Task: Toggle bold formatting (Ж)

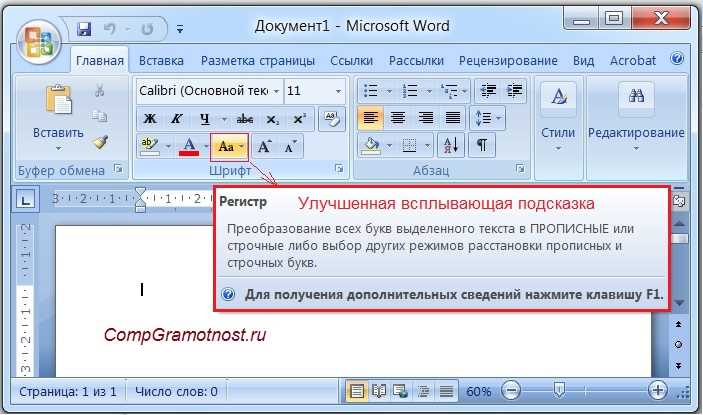Action: pyautogui.click(x=150, y=119)
